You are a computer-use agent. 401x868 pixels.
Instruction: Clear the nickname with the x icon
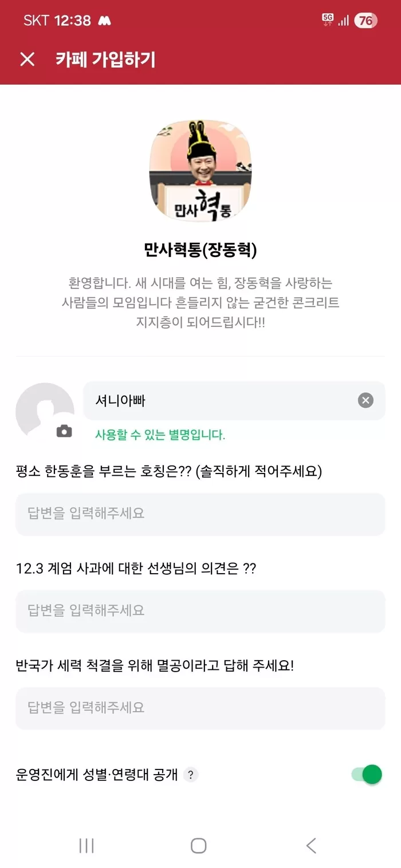tap(365, 401)
